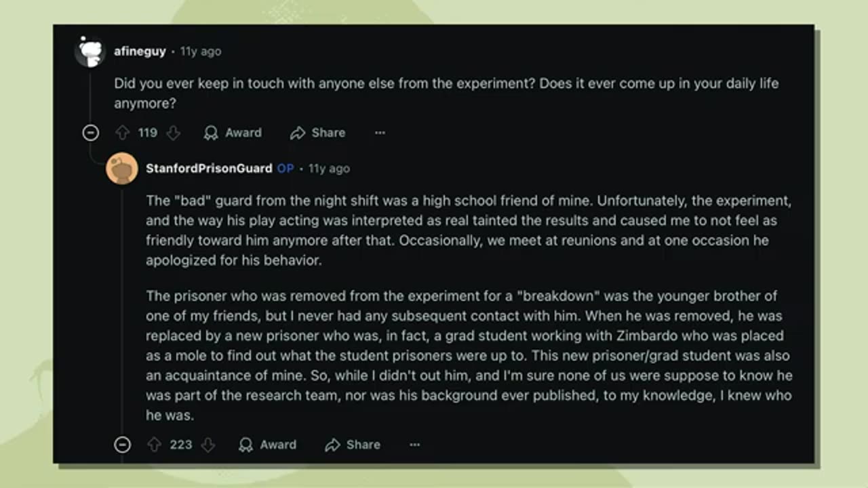Downvote StanfordPrisonGuard's reply
Screen dimensions: 868x488
click(x=208, y=445)
